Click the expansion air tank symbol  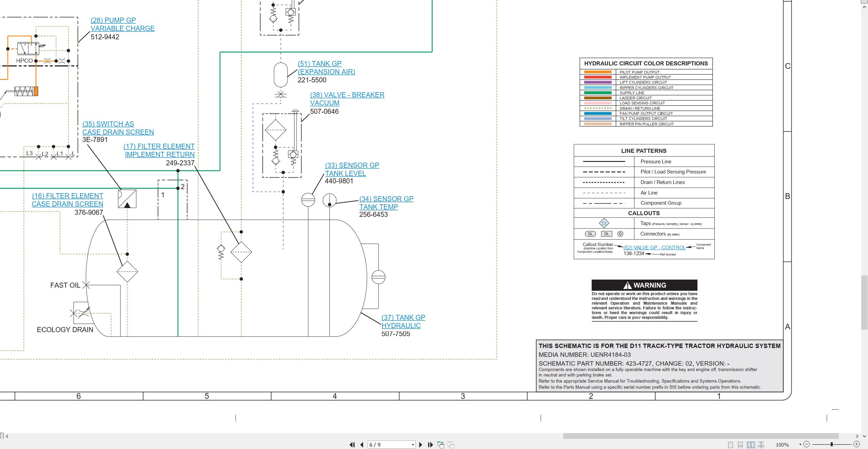(x=281, y=75)
